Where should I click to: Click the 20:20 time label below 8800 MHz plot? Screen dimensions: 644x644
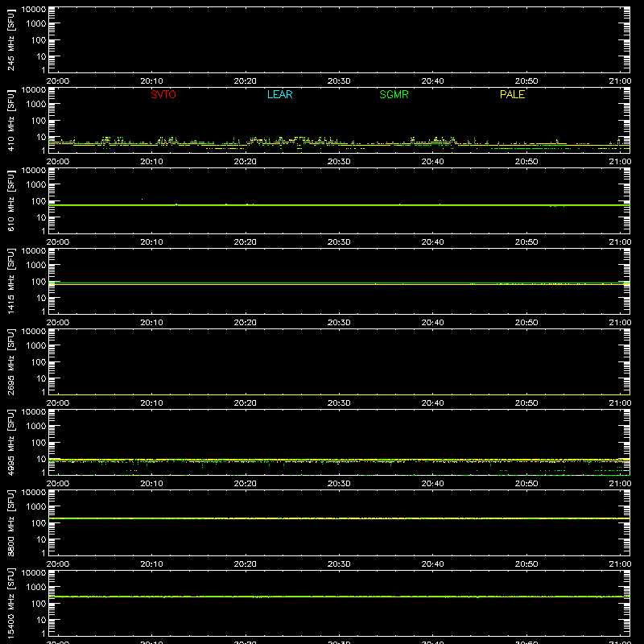246,564
